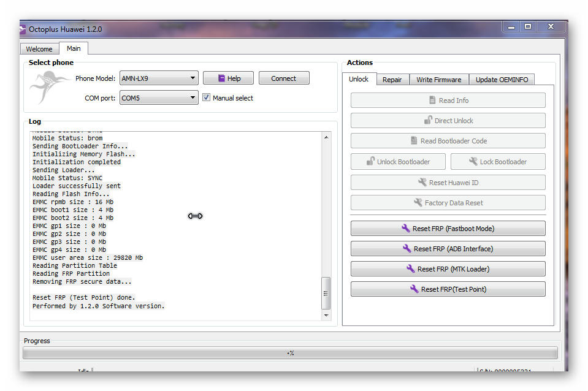
Task: Click log line 'Mobile Status: SYNC'
Action: tap(67, 178)
